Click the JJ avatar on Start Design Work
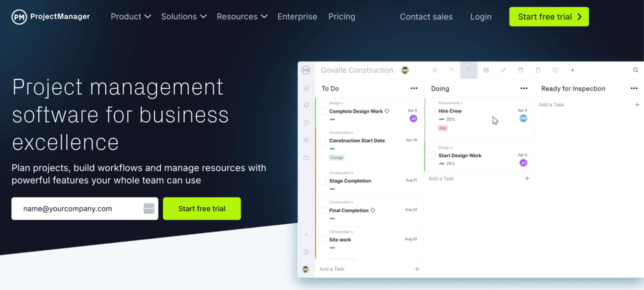Screen dimensions: 644x290 [x=523, y=163]
